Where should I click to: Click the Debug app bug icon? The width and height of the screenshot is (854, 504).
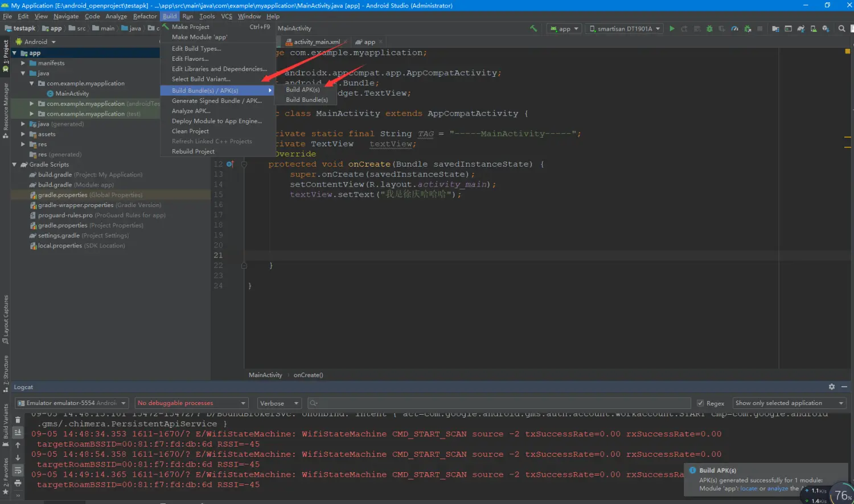click(x=709, y=28)
